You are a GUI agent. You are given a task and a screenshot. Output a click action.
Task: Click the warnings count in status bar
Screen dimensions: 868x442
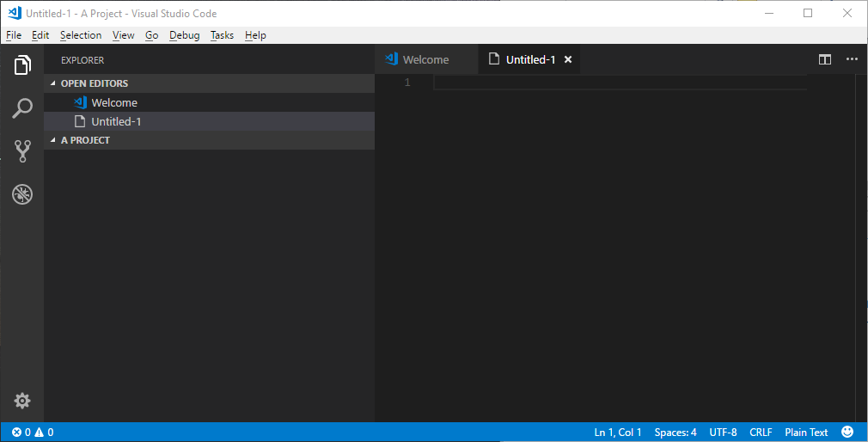pos(45,432)
